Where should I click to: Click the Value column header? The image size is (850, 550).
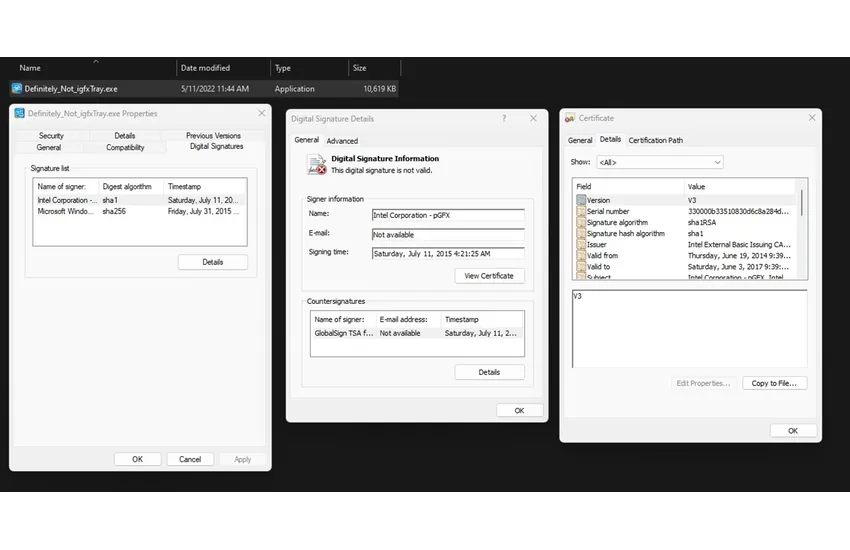[740, 186]
